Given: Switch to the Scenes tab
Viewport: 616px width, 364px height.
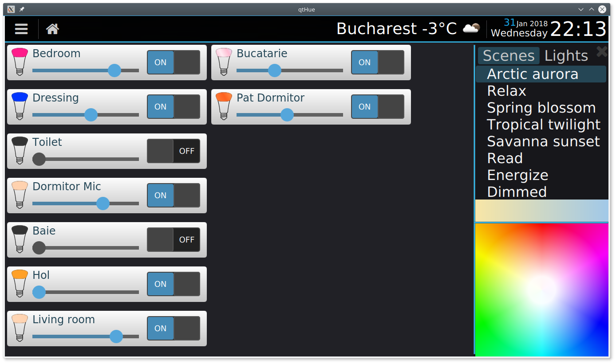Looking at the screenshot, I should pyautogui.click(x=509, y=56).
